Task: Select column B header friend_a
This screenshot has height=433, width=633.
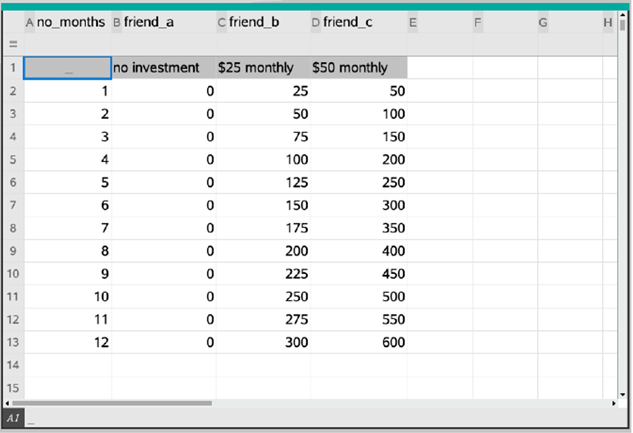Action: click(163, 21)
